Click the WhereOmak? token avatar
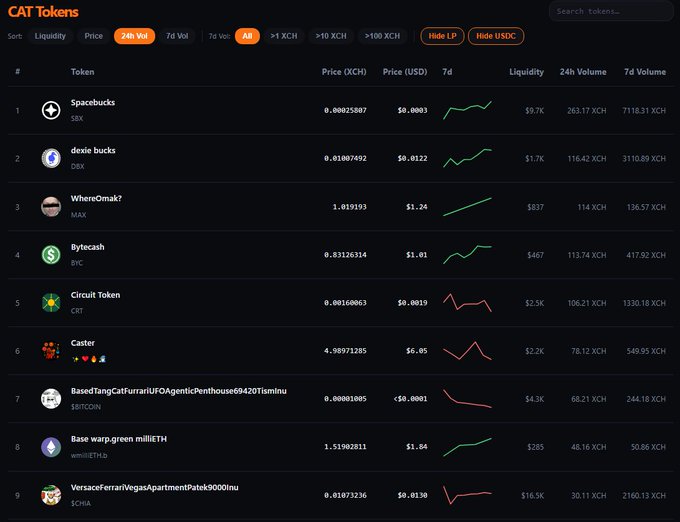680x522 pixels. click(x=51, y=206)
